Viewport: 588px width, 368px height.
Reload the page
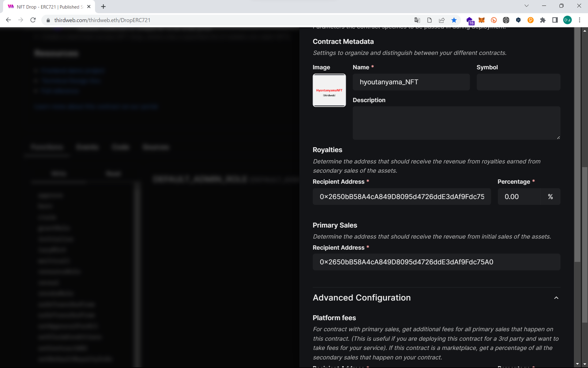pyautogui.click(x=33, y=20)
